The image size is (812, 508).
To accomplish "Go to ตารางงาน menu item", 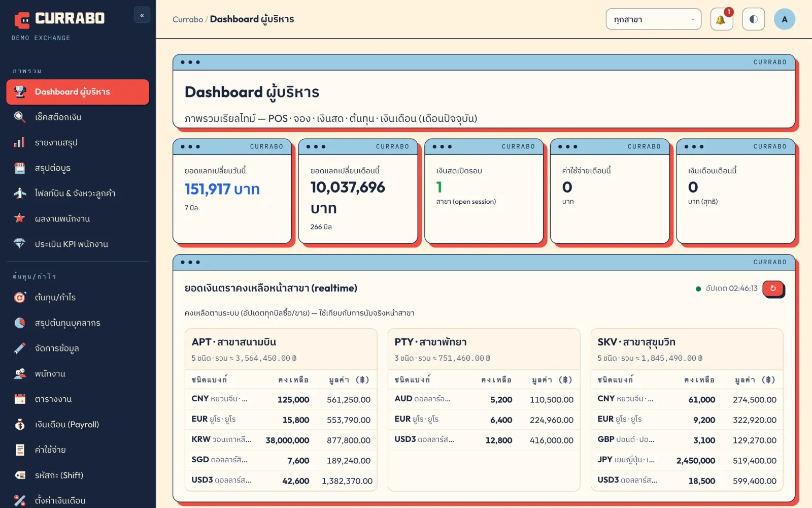I will pos(78,399).
